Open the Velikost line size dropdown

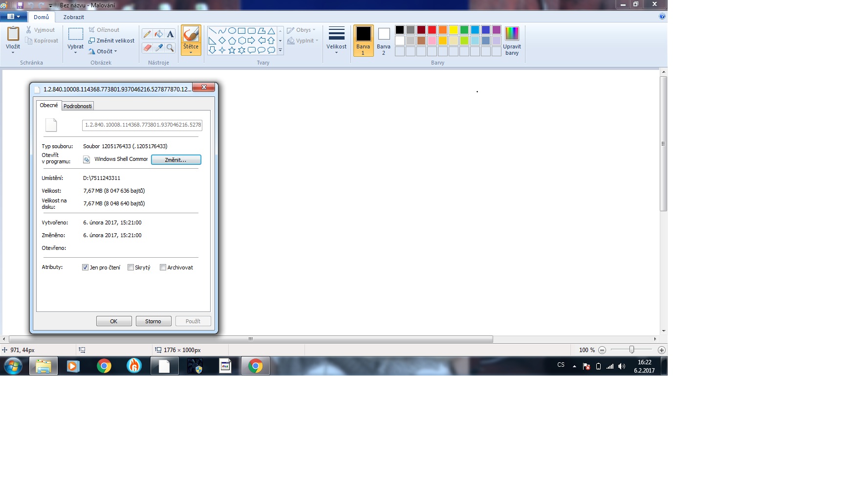pyautogui.click(x=336, y=41)
